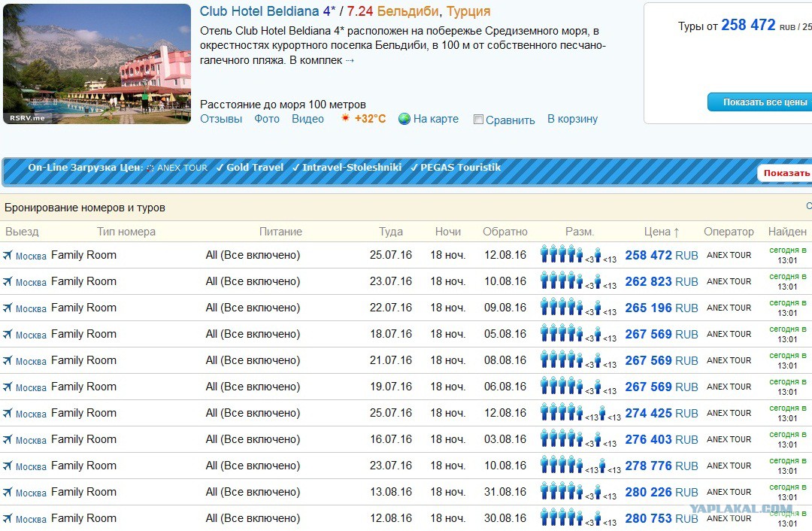Open the 276 403 RUB price link

pyautogui.click(x=662, y=440)
